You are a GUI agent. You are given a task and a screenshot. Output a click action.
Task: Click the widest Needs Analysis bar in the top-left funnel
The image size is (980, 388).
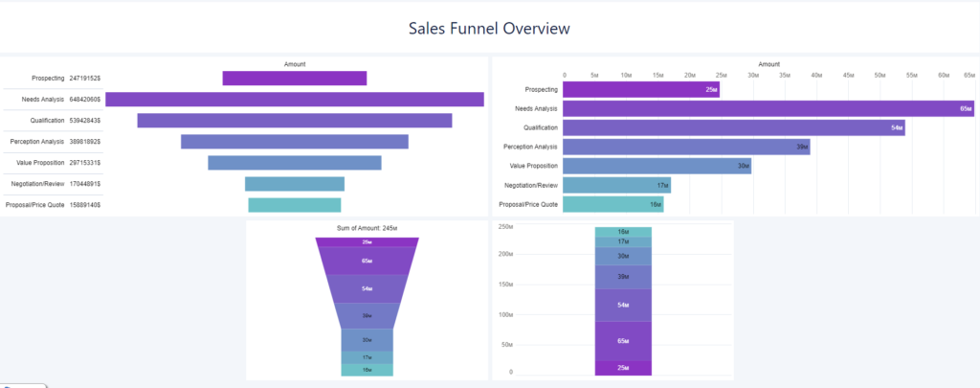pos(294,100)
